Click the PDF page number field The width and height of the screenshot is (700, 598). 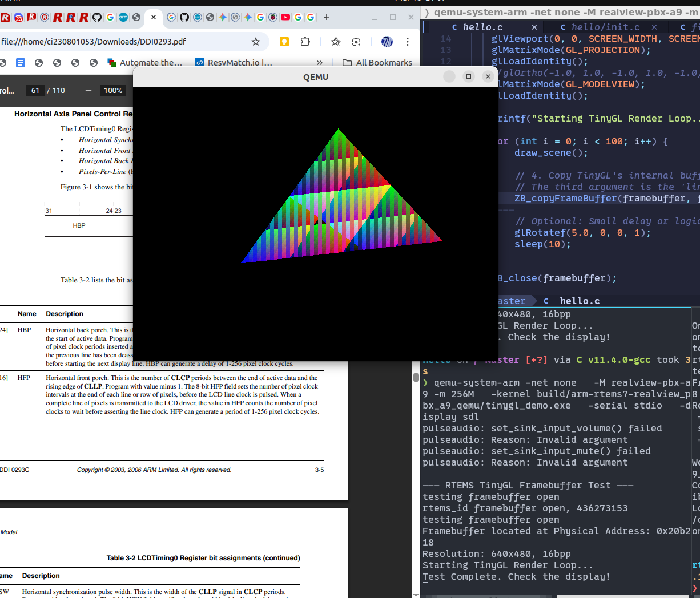click(x=35, y=91)
